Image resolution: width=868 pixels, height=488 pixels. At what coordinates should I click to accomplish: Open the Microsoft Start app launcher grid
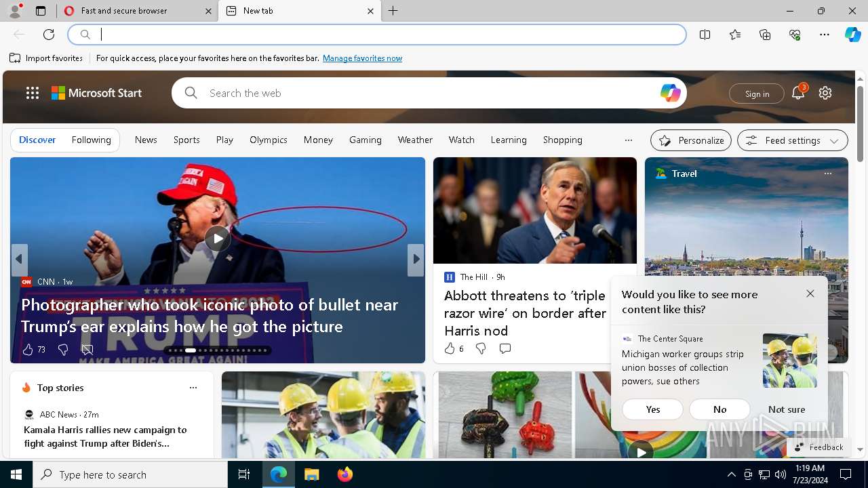pyautogui.click(x=33, y=93)
